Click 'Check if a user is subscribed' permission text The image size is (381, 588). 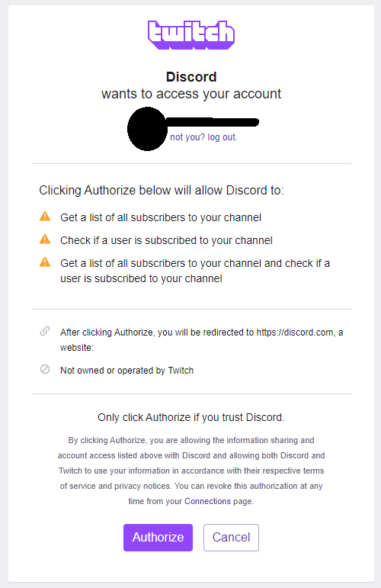coord(166,240)
